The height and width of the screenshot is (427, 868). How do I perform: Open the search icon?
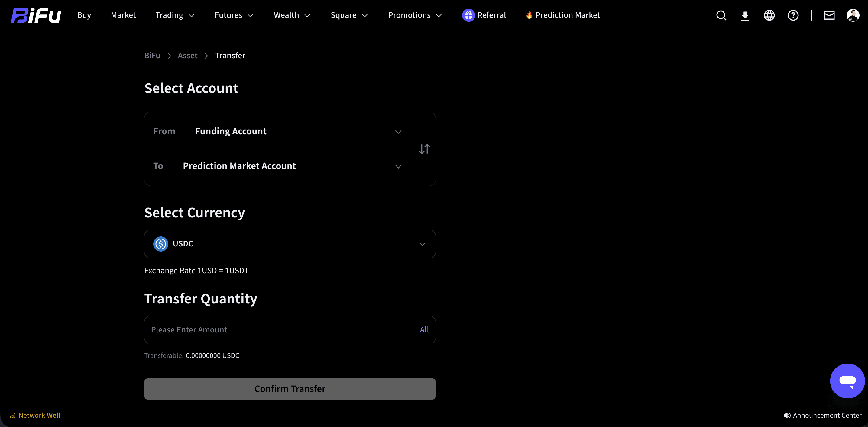point(721,15)
